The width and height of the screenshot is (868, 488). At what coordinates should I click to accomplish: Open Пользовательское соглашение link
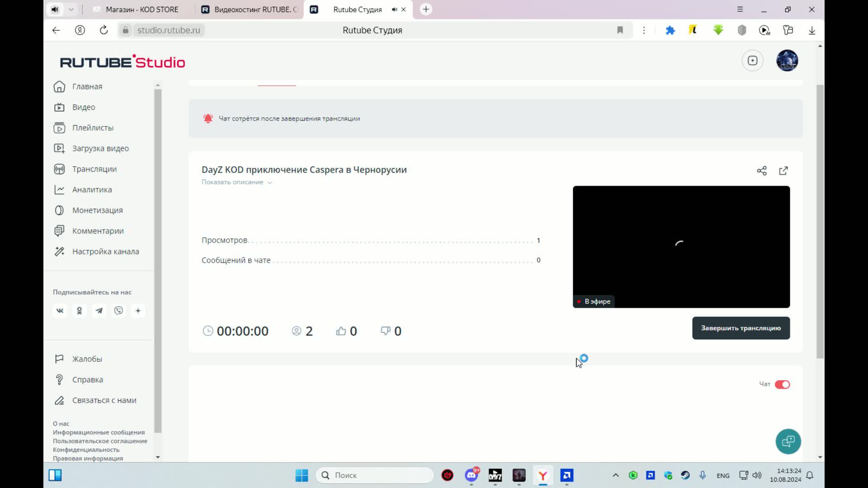(x=100, y=441)
